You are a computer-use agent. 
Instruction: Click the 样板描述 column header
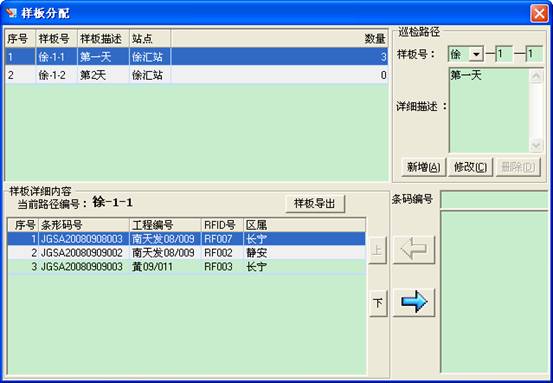point(103,38)
